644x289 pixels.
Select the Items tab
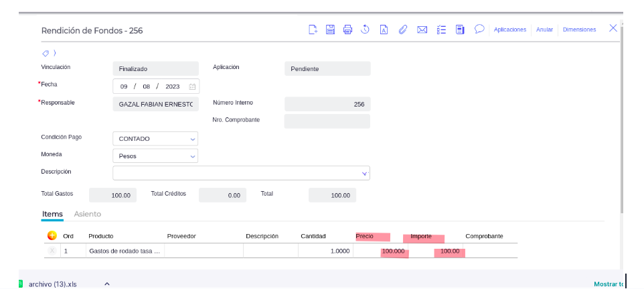tap(52, 214)
